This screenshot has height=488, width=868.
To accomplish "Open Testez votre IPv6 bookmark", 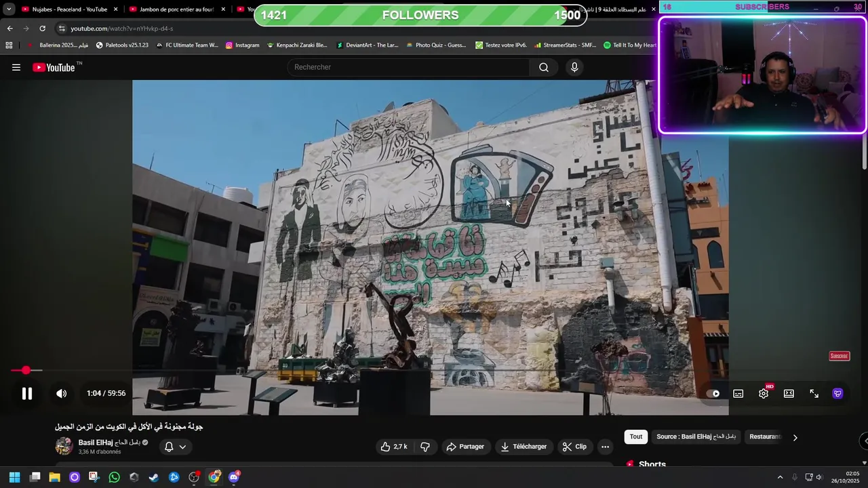I will pyautogui.click(x=501, y=45).
